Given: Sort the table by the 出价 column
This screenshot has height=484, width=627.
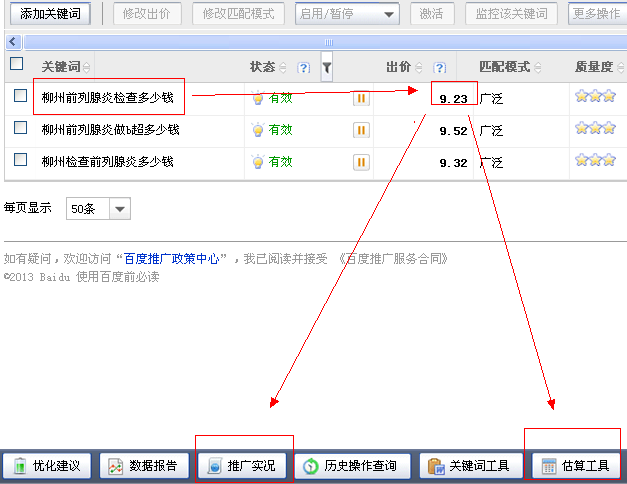Looking at the screenshot, I should [x=419, y=68].
